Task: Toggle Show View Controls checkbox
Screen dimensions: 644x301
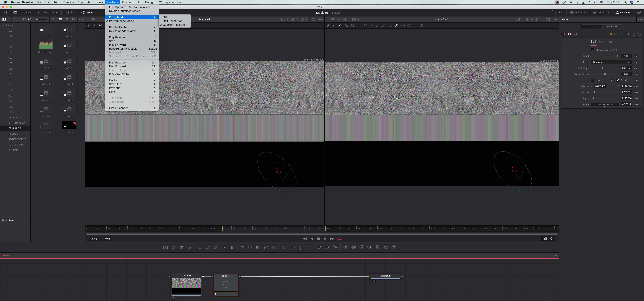Action: pyautogui.click(x=592, y=50)
